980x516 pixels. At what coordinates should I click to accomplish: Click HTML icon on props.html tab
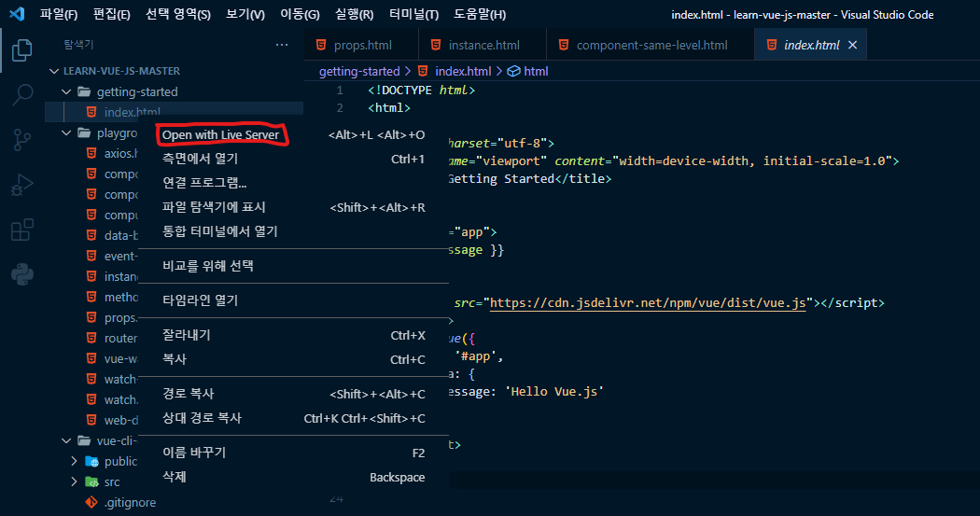pyautogui.click(x=321, y=45)
